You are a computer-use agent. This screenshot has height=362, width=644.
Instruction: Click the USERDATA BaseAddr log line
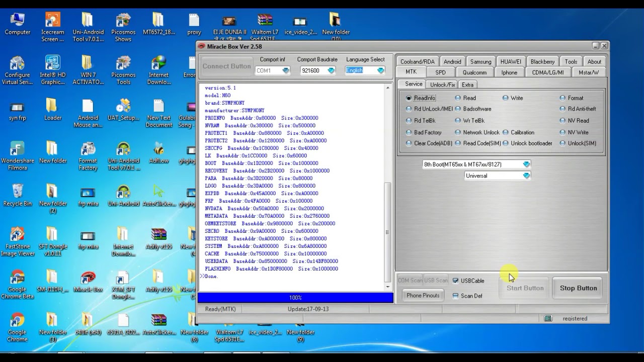(271, 261)
